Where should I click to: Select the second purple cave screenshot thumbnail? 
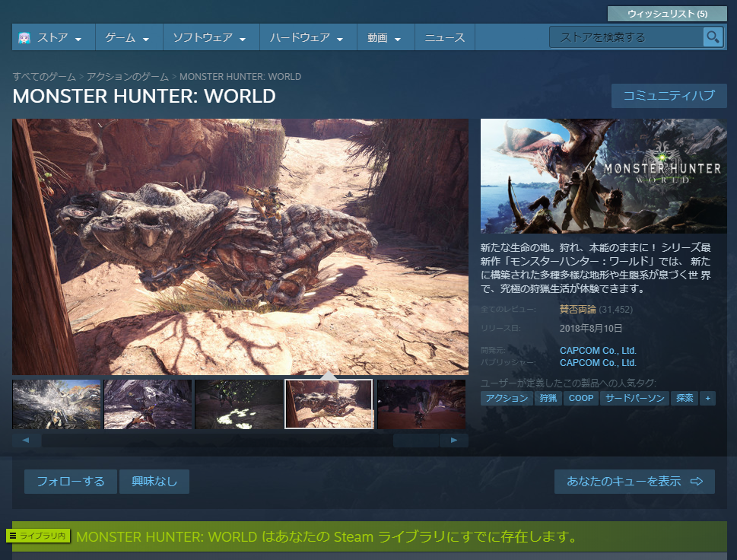coord(148,404)
